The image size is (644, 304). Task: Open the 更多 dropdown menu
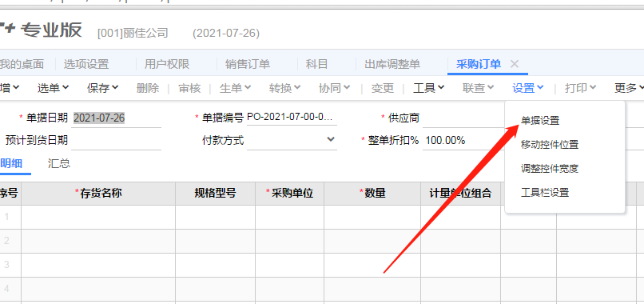click(x=629, y=88)
